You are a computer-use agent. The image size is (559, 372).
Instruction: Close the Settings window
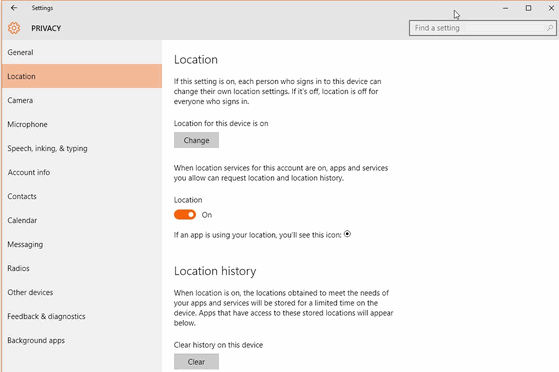[551, 8]
